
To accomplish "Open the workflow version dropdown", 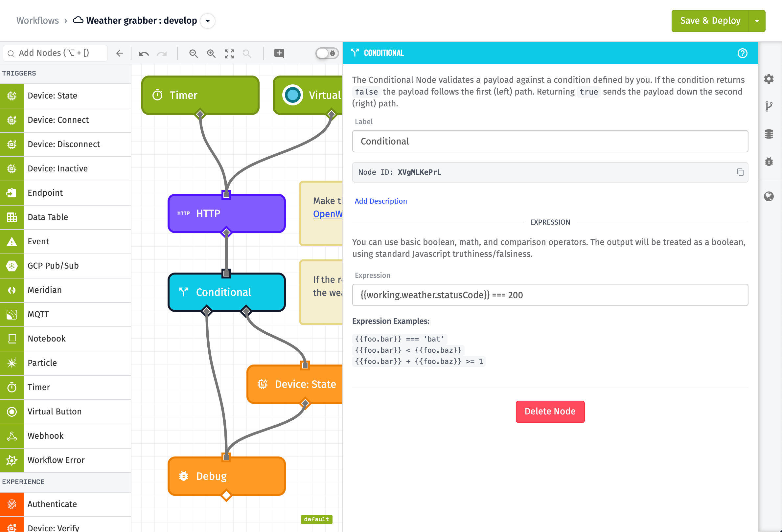I will [208, 21].
